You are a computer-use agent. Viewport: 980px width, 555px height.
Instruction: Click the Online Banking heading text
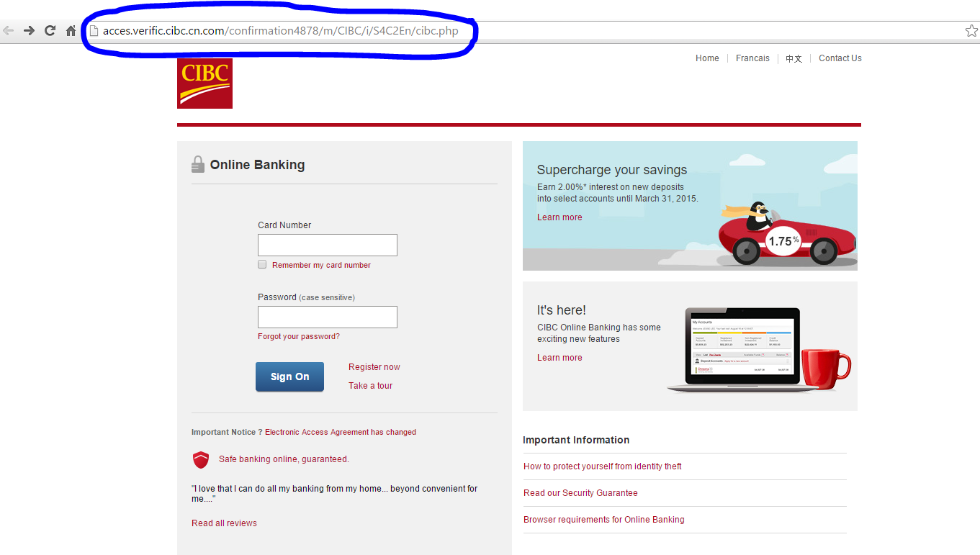(257, 165)
